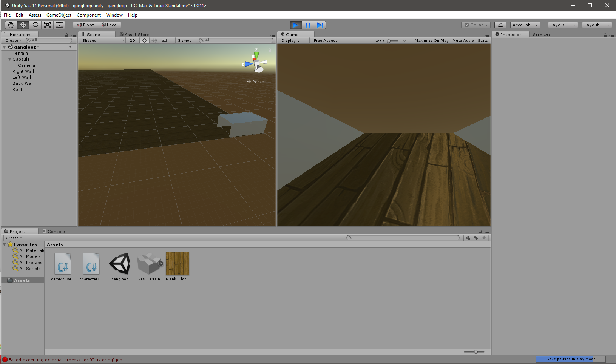
Task: Open the cloud services icon
Action: pos(500,25)
